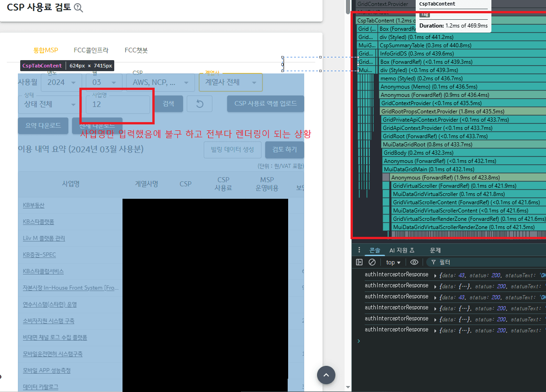Switch to the FCC콜인프라 tab

point(91,50)
